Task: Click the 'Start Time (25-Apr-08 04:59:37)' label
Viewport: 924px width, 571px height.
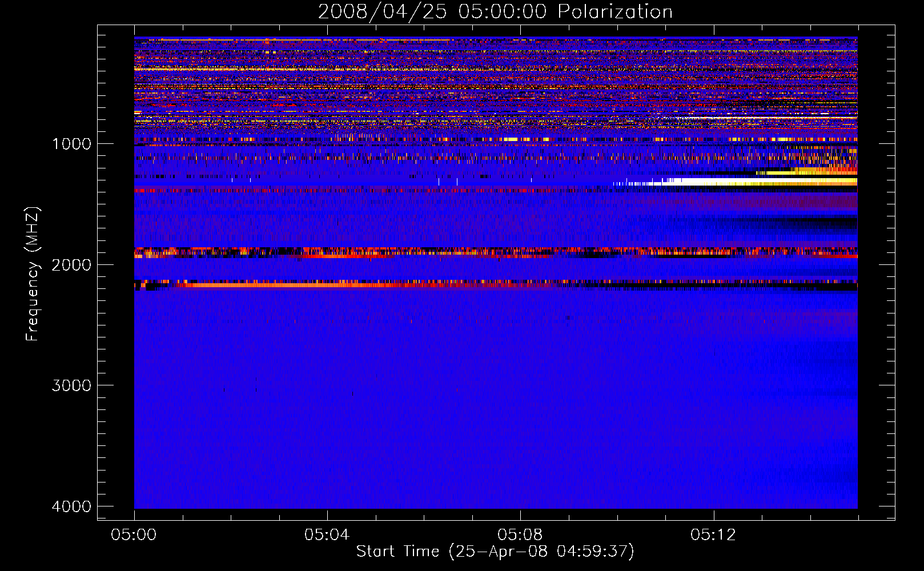Action: 495,552
